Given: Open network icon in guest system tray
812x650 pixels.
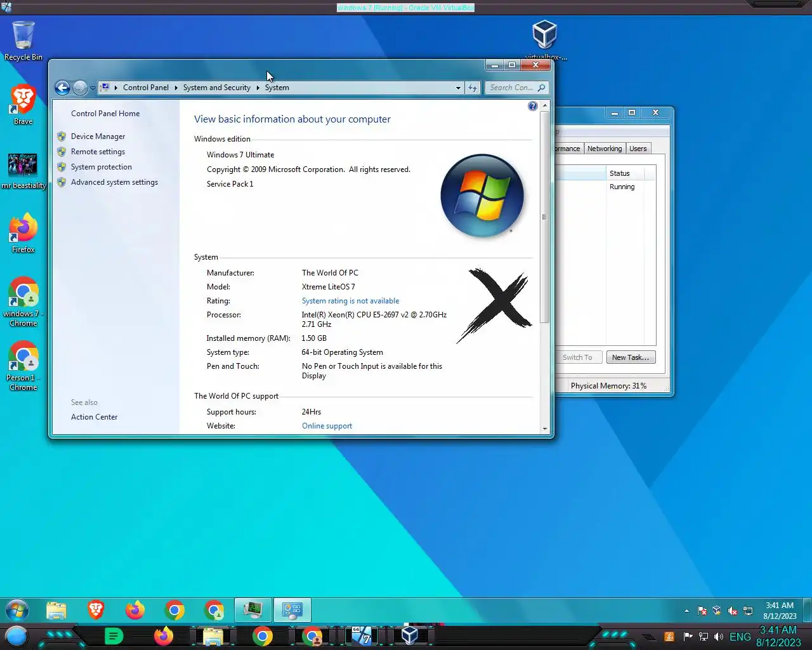Looking at the screenshot, I should (x=748, y=611).
